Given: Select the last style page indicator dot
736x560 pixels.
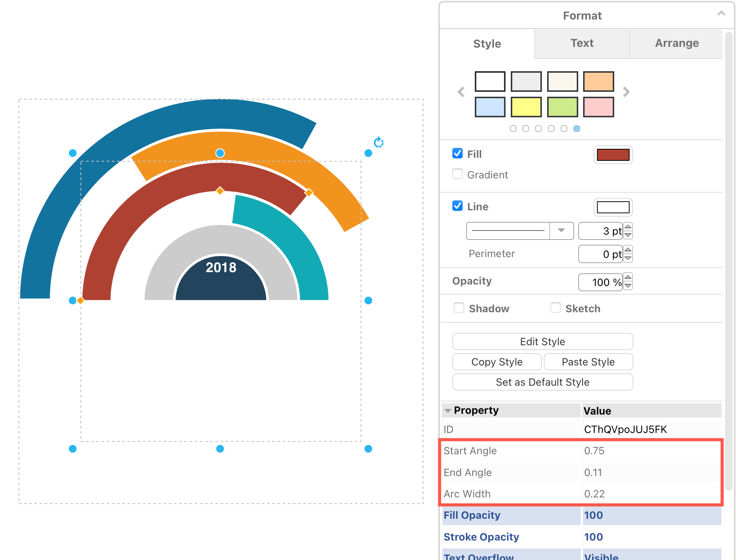Looking at the screenshot, I should coord(577,129).
